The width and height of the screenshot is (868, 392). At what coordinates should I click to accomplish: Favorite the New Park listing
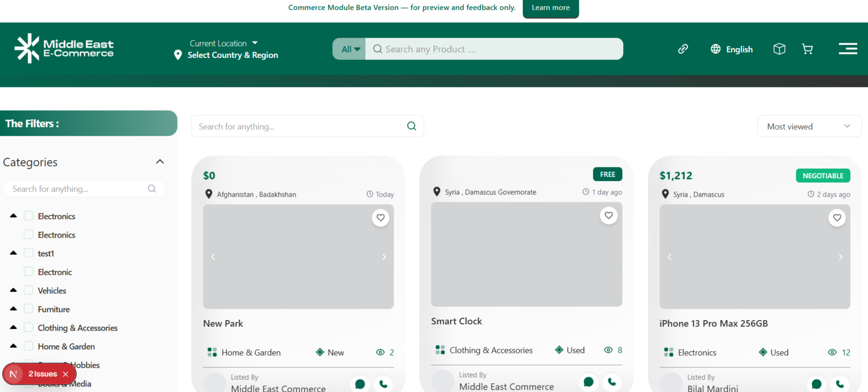pos(380,218)
